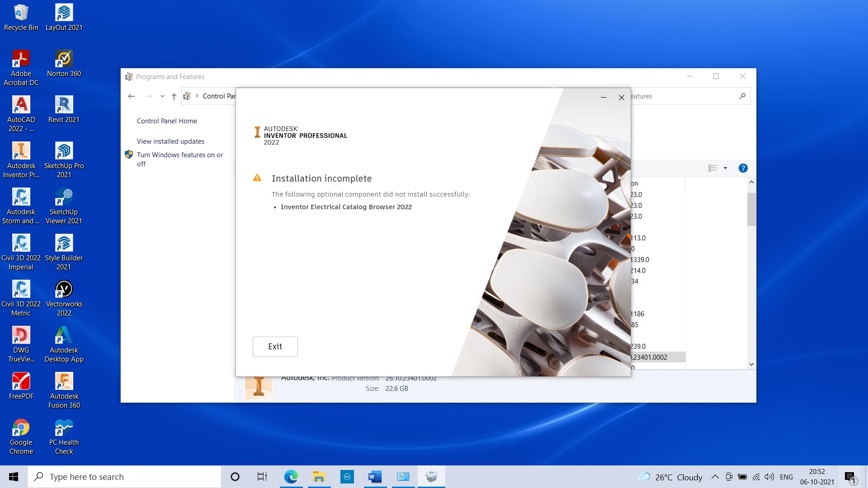868x488 pixels.
Task: Go up one folder level
Action: pyautogui.click(x=174, y=96)
